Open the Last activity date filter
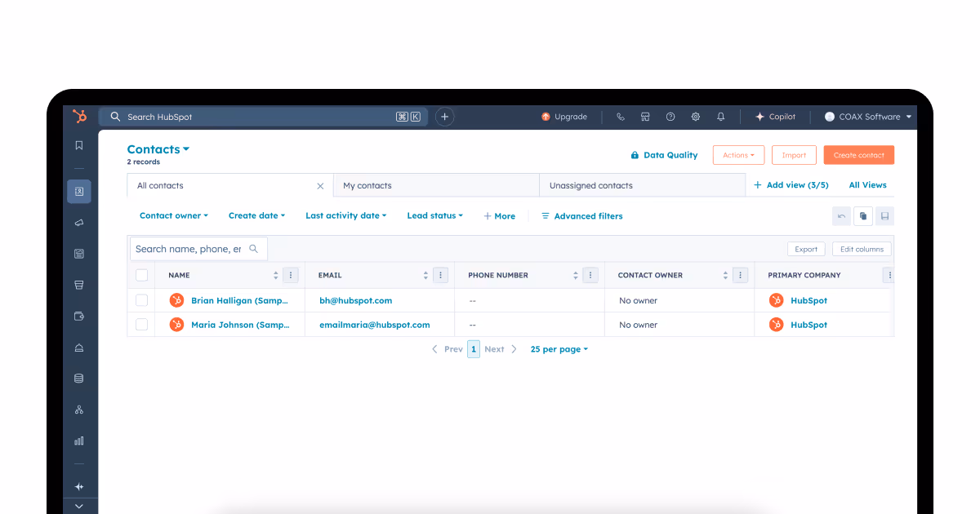Viewport: 980px width, 514px height. (346, 216)
